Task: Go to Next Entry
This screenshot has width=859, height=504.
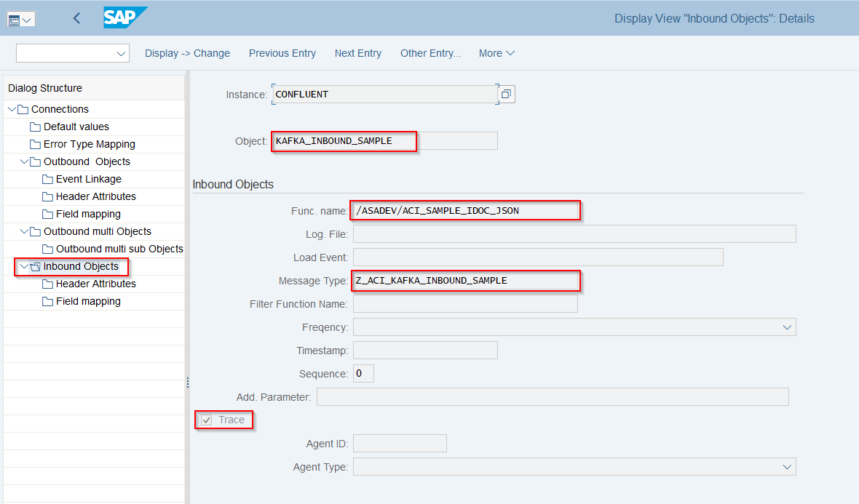Action: coord(357,53)
